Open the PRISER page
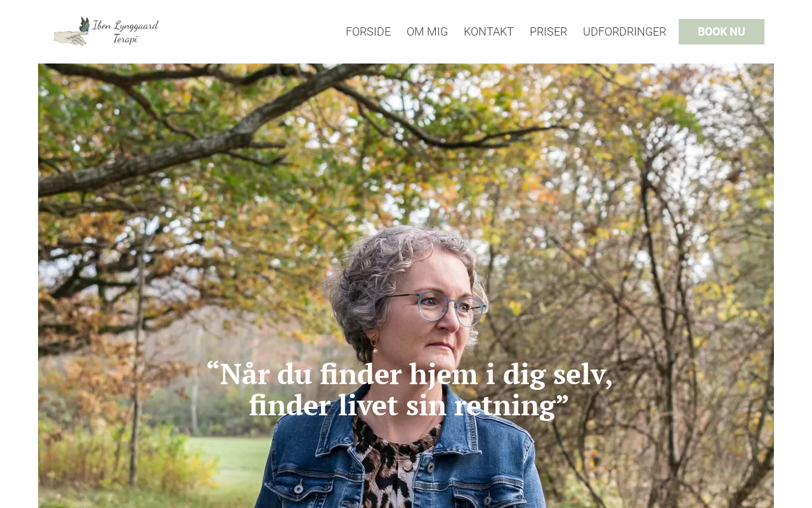Screen dimensions: 812x508 (x=548, y=32)
